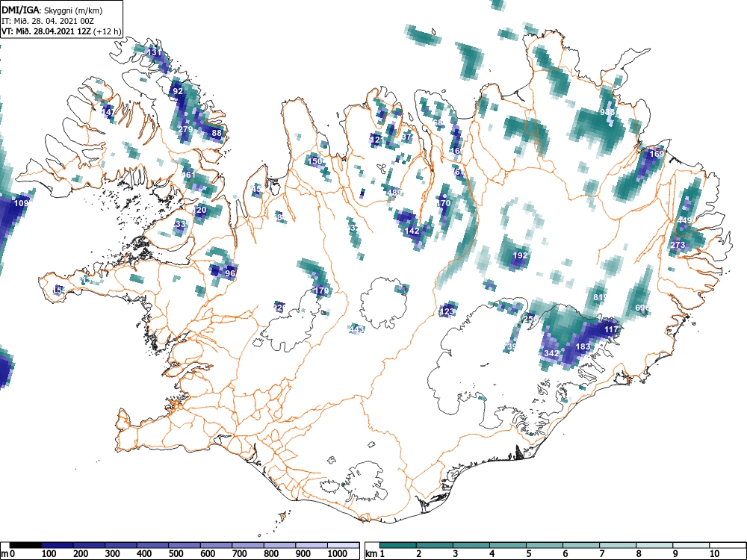This screenshot has width=747, height=560.
Task: Click the visibility value '96' on the map
Action: pyautogui.click(x=230, y=273)
